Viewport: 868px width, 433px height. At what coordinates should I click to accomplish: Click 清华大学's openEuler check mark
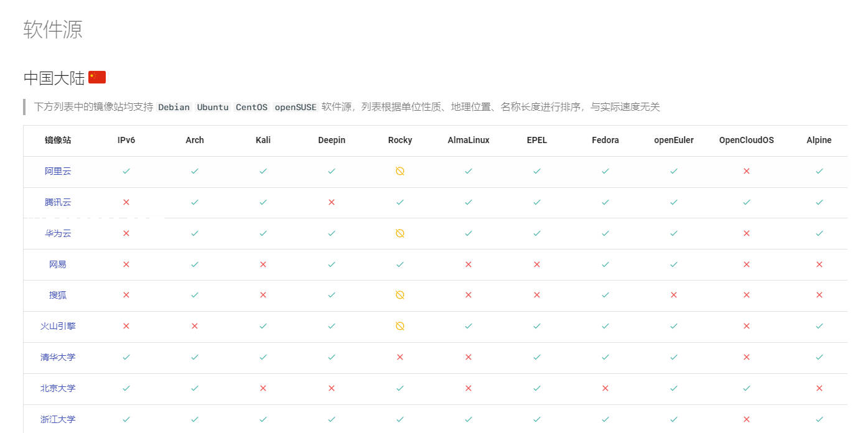click(674, 357)
